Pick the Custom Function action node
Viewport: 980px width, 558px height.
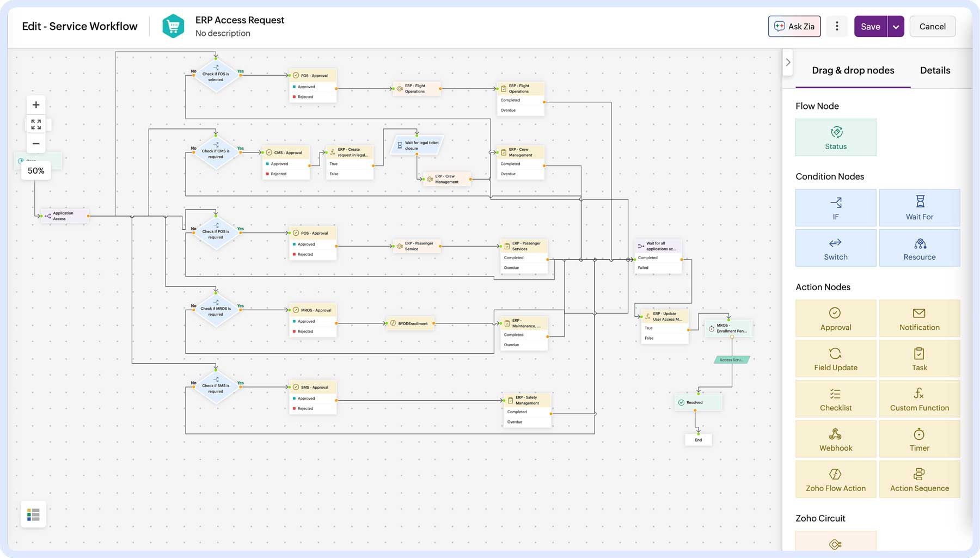point(920,399)
